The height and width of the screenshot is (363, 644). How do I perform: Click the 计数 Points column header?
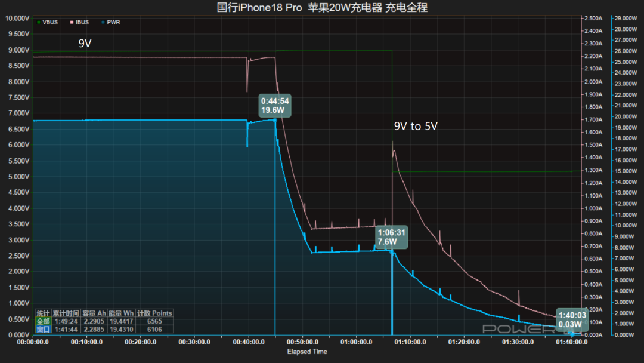click(154, 313)
